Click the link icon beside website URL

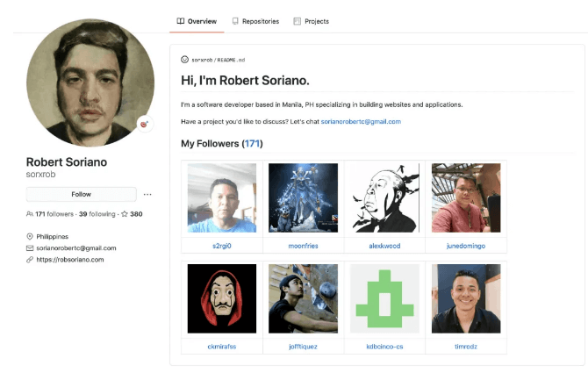pos(30,260)
